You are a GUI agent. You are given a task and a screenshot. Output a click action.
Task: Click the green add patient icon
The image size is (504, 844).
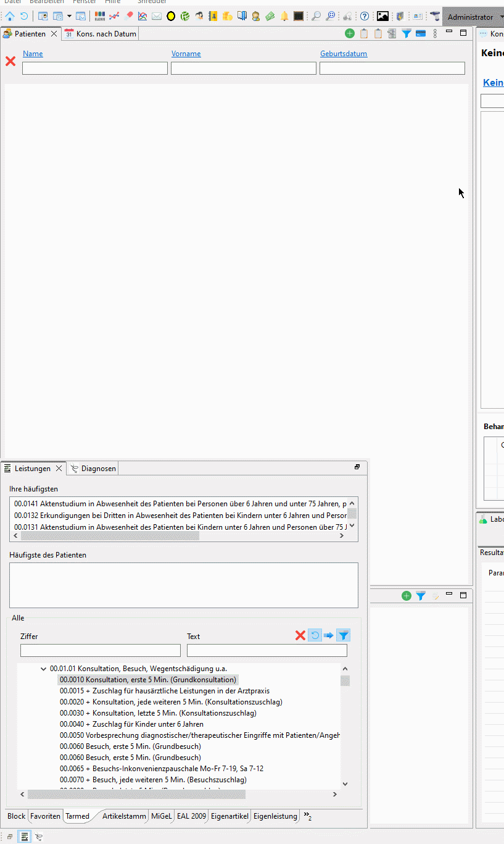(x=350, y=34)
